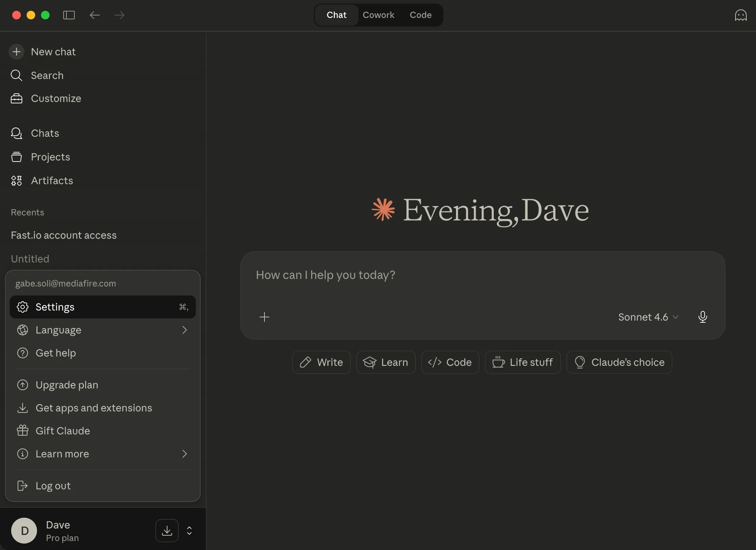Viewport: 756px width, 550px height.
Task: Switch to the Cowork tab
Action: [x=379, y=15]
